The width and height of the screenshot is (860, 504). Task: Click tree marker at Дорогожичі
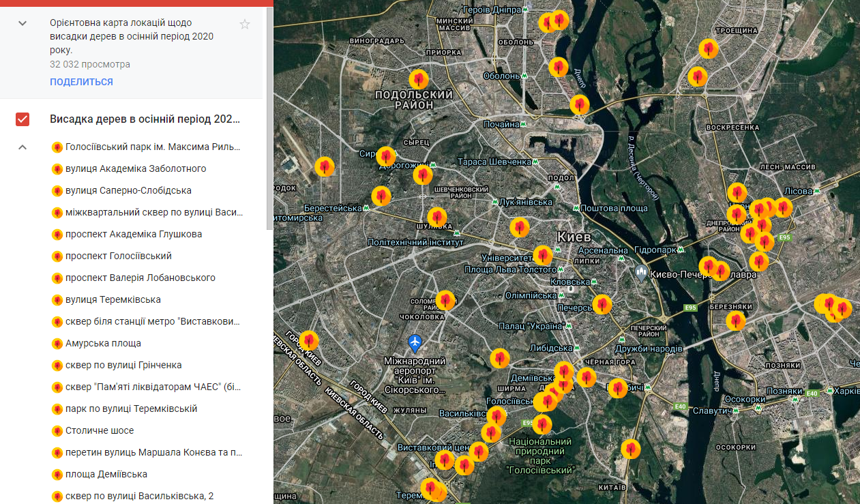[x=423, y=175]
